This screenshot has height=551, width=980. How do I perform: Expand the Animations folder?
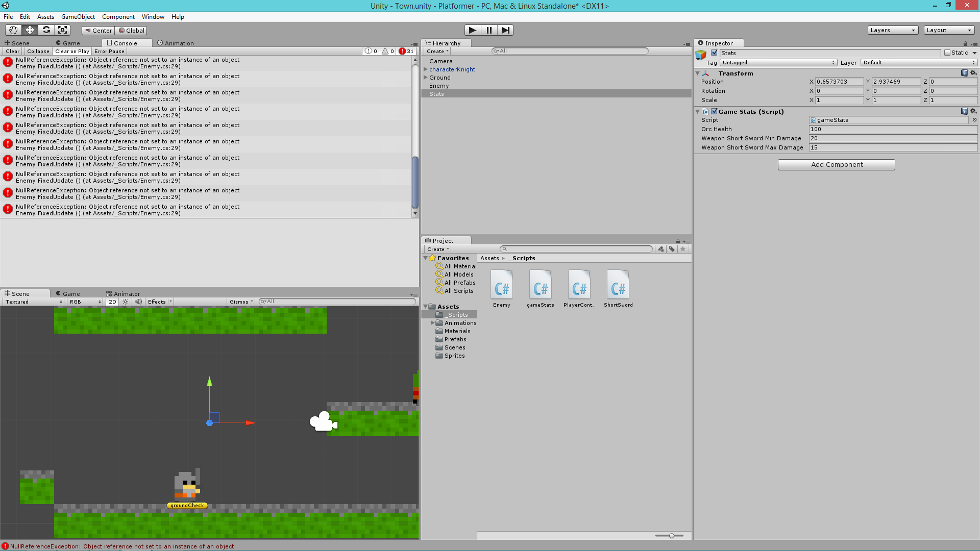(432, 323)
